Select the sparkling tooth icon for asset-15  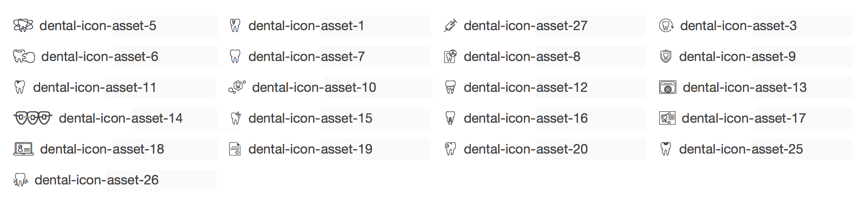point(235,118)
